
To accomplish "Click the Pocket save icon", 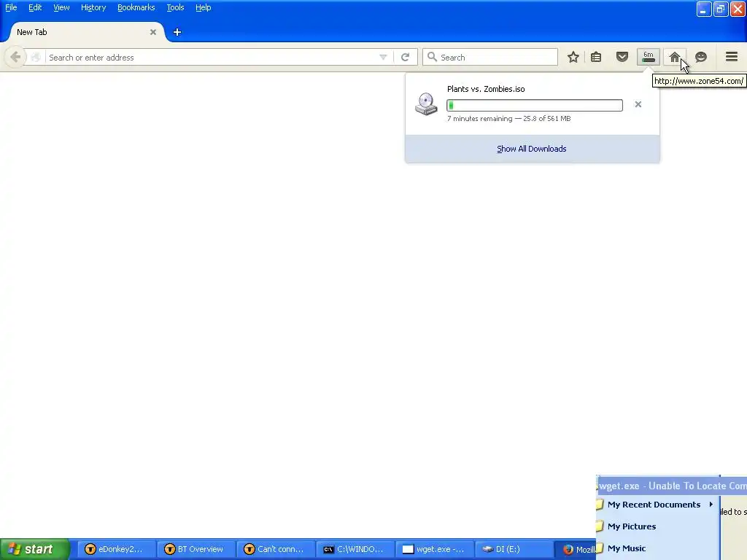I will 622,57.
